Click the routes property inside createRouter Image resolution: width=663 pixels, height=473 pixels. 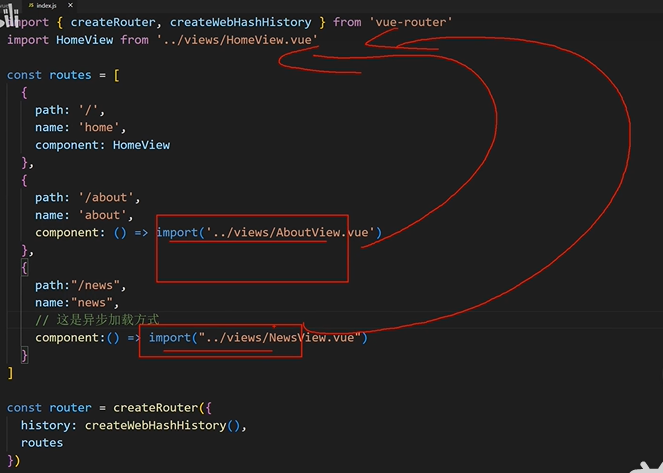click(x=41, y=442)
